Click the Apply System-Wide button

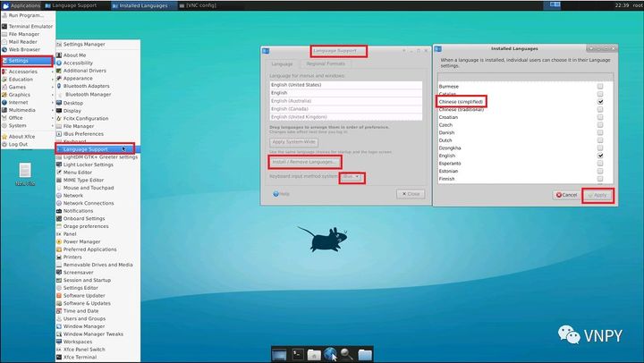point(293,142)
